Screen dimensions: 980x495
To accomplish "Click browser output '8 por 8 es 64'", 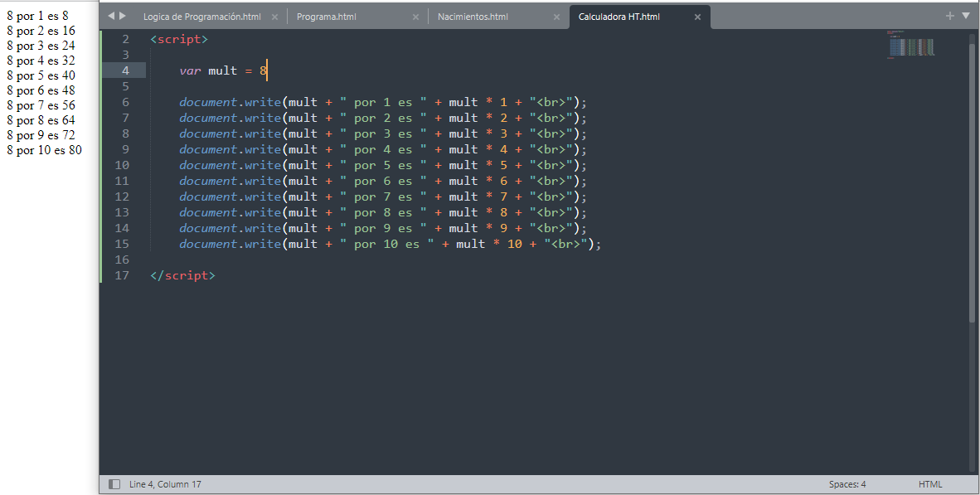I will coord(41,120).
